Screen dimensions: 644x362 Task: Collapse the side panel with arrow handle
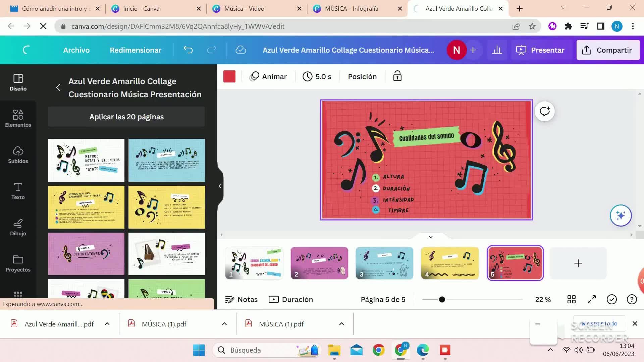click(220, 186)
